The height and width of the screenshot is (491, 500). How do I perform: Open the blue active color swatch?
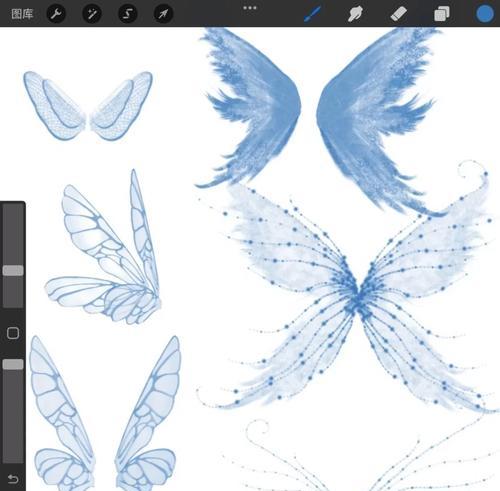[485, 14]
